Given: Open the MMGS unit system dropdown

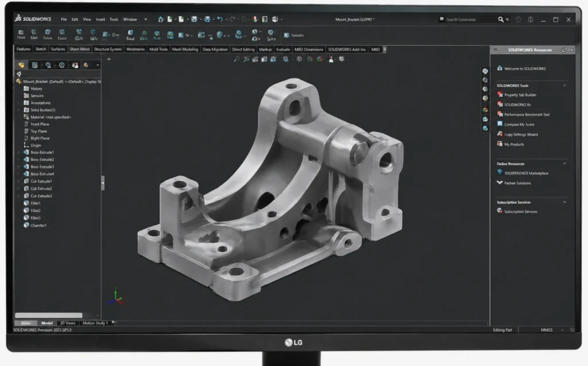Looking at the screenshot, I should point(562,330).
